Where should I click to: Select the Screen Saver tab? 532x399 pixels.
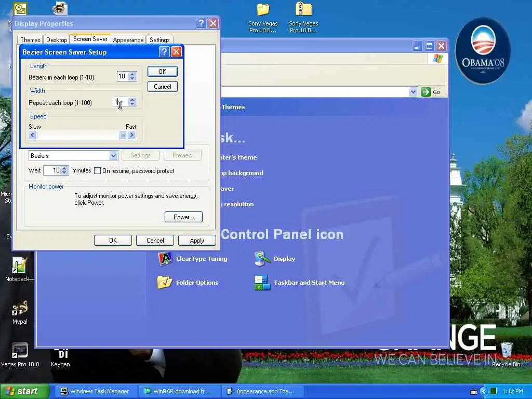click(90, 39)
